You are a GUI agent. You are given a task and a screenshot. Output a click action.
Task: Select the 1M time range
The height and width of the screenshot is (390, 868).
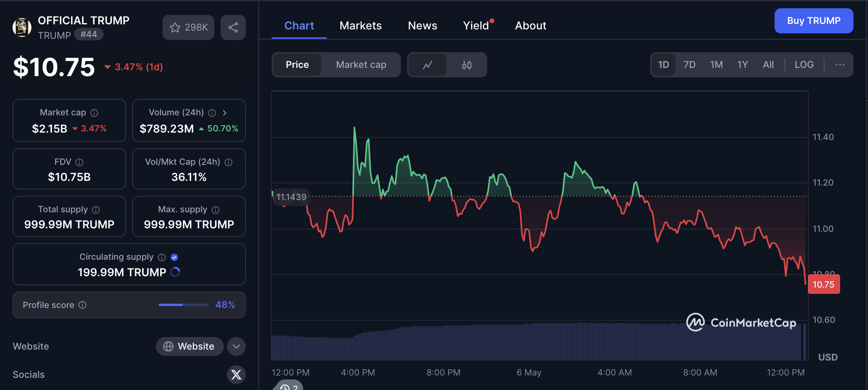point(716,65)
